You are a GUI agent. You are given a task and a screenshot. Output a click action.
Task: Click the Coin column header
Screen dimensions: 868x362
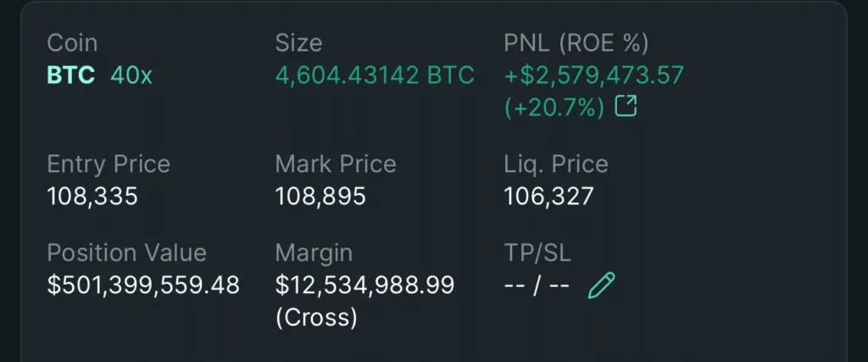tap(73, 43)
